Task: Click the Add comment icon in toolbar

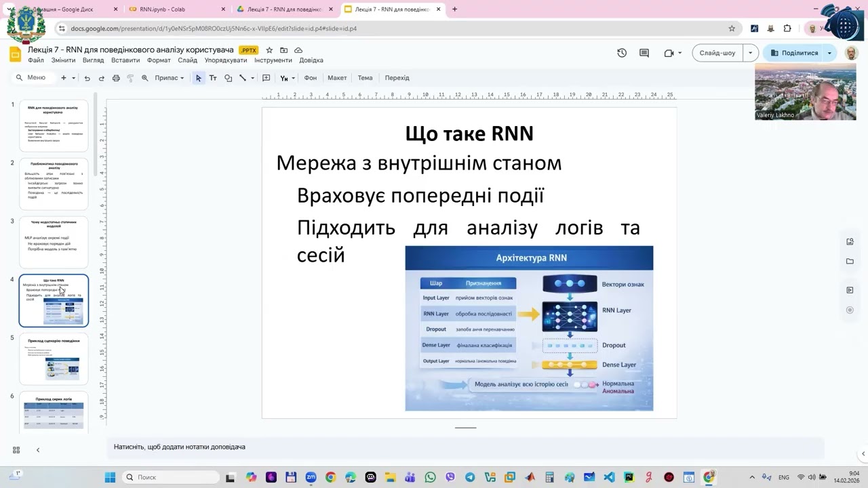Action: (x=266, y=78)
